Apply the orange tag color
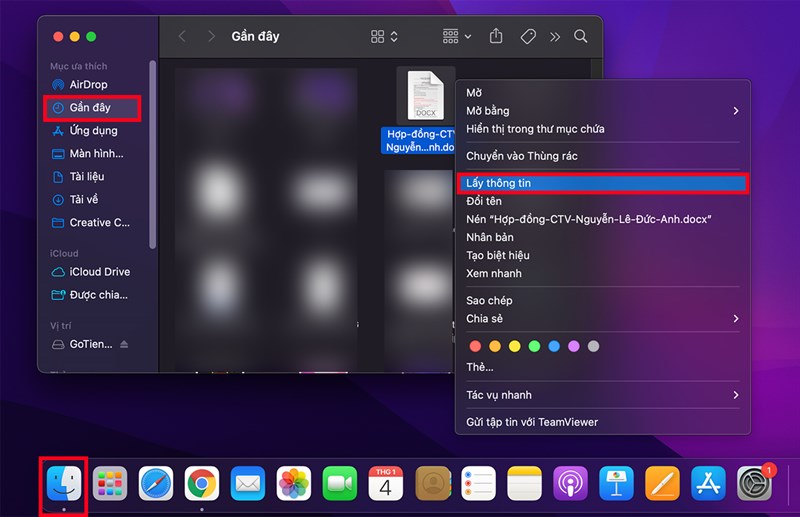 [x=495, y=346]
